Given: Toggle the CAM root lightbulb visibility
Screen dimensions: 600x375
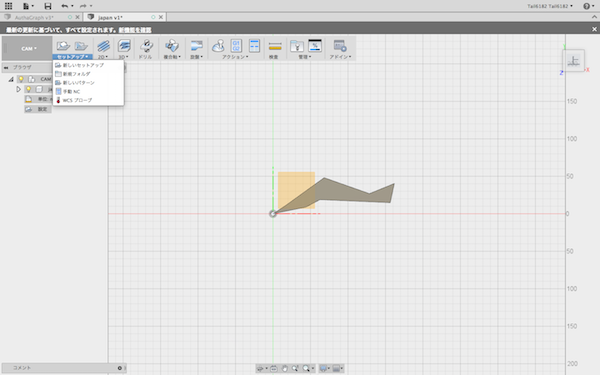Looking at the screenshot, I should point(21,79).
